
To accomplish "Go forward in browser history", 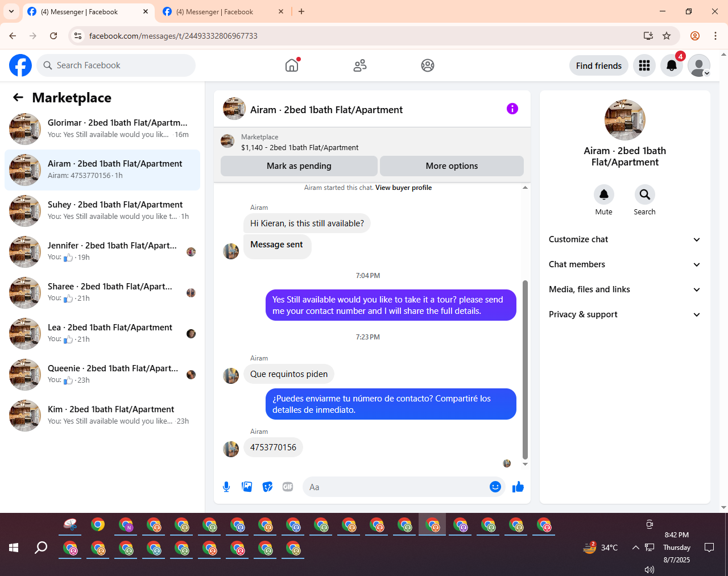I will click(x=33, y=36).
